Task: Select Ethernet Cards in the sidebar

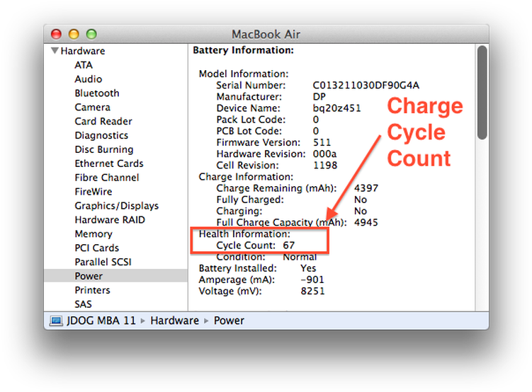Action: 109,163
